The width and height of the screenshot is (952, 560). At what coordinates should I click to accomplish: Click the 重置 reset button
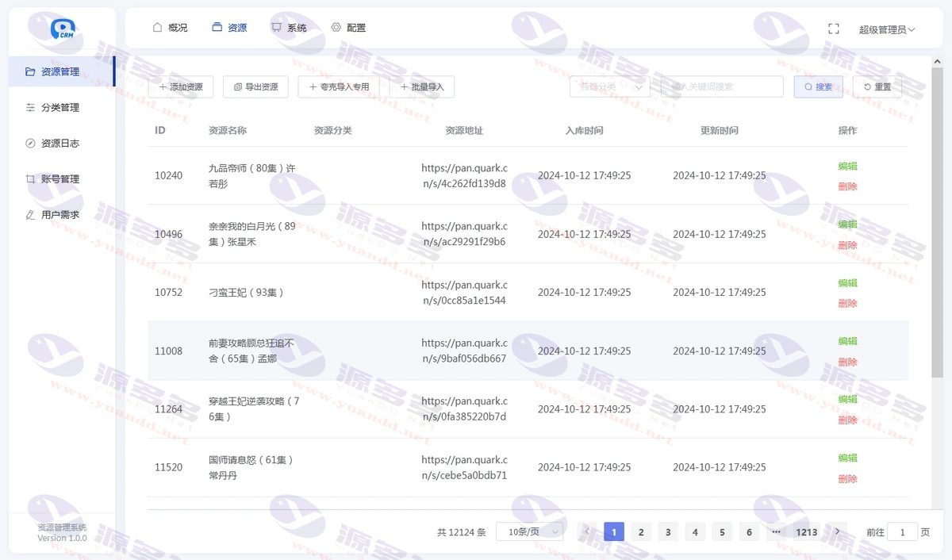(x=877, y=86)
